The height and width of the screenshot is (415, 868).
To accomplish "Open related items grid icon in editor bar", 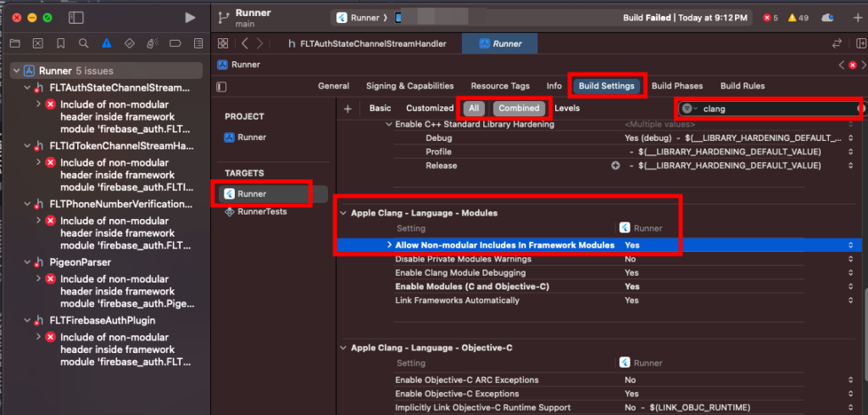I will (223, 43).
